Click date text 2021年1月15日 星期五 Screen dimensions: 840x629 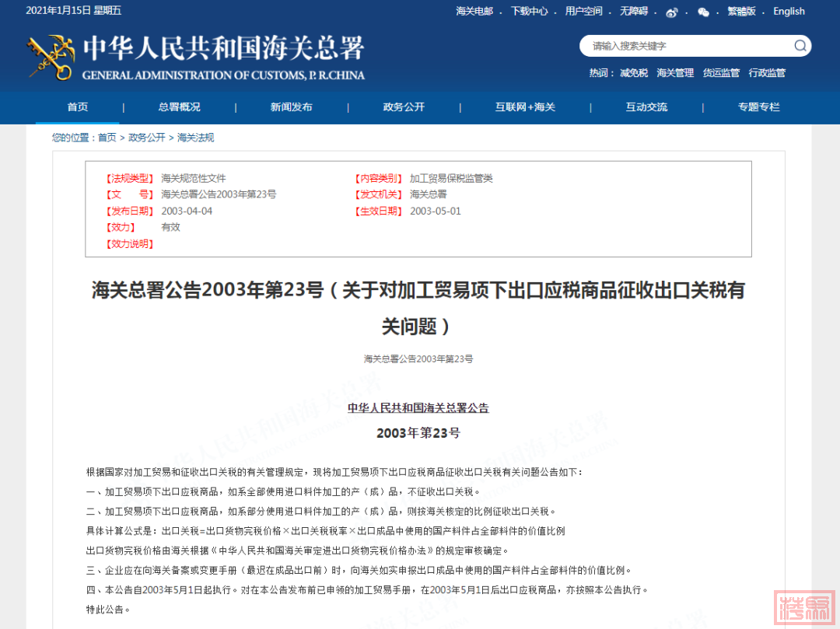tap(73, 11)
